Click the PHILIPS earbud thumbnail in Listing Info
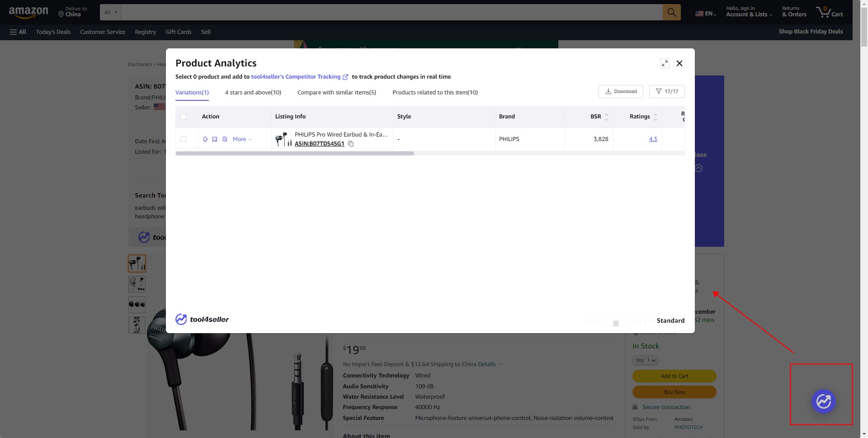This screenshot has width=868, height=438. (283, 139)
